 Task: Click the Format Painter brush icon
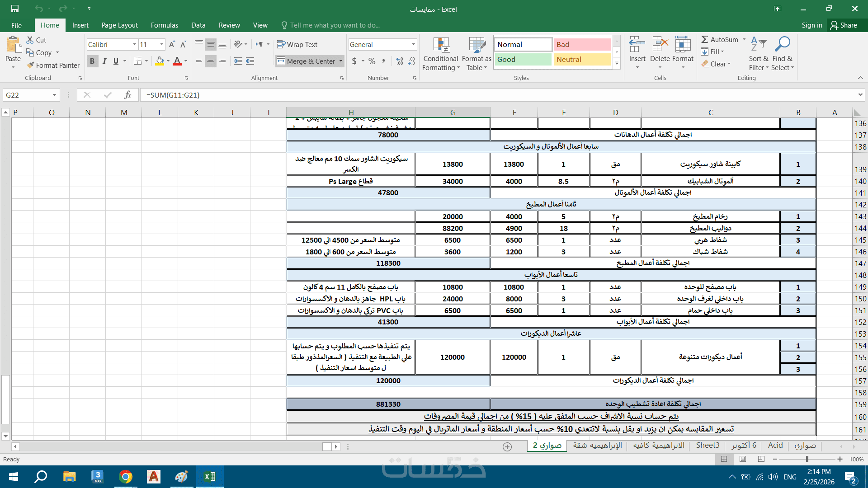(x=30, y=66)
